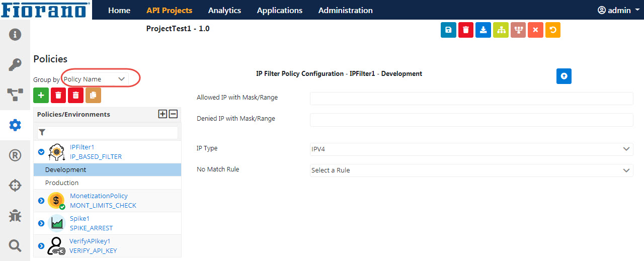
Task: Open the IP Type IPV4 dropdown
Action: coord(471,149)
